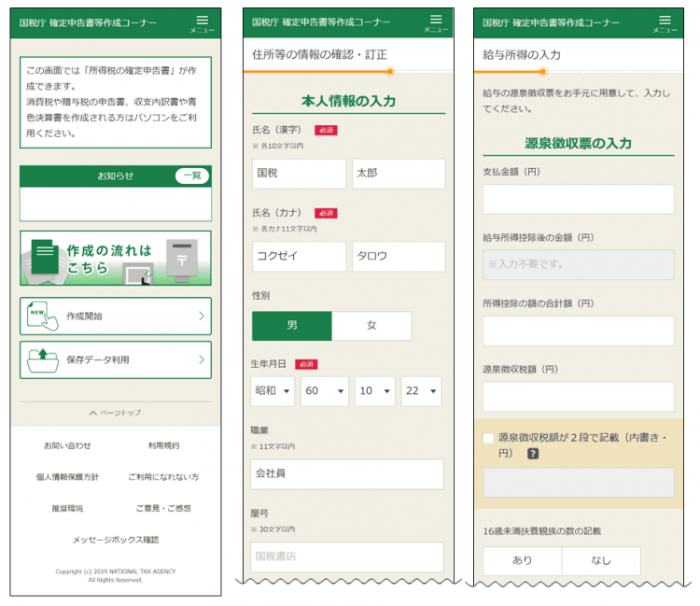Select 男 for gender
This screenshot has height=606, width=700.
click(292, 326)
